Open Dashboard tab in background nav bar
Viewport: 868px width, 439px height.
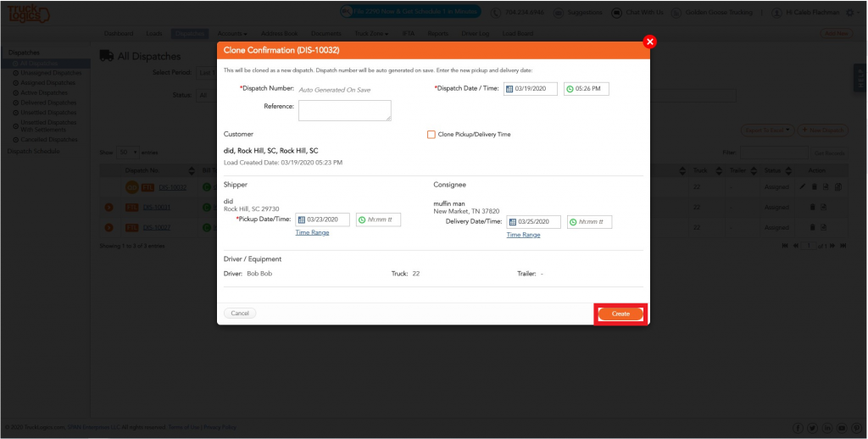click(119, 34)
